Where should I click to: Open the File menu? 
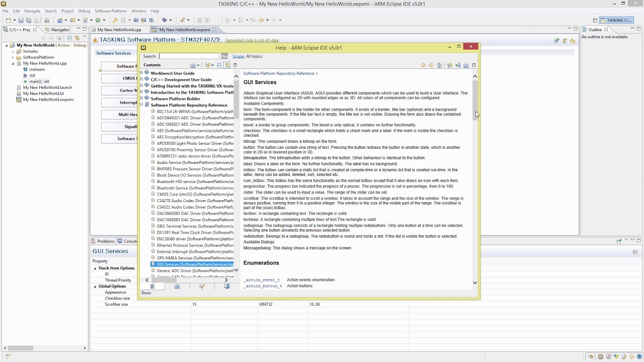coord(6,11)
